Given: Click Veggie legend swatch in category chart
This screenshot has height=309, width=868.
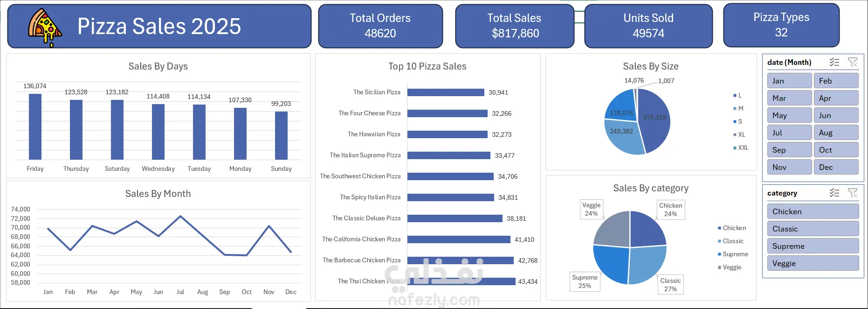Looking at the screenshot, I should pos(719,267).
